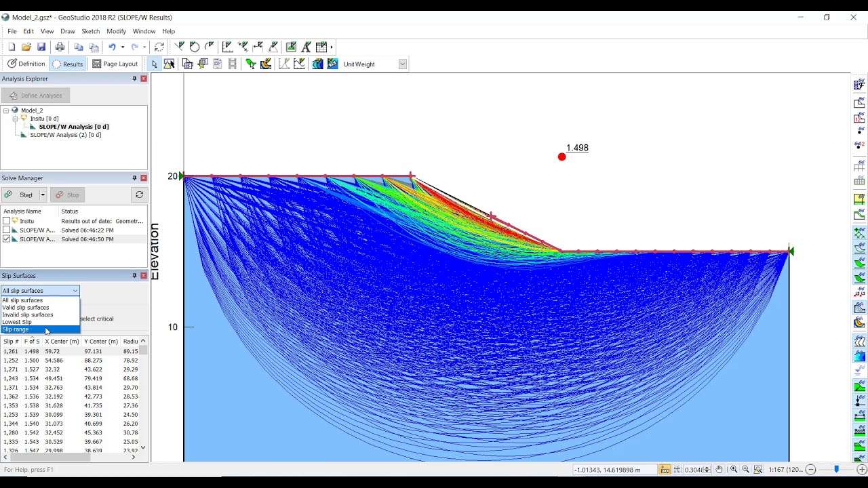The height and width of the screenshot is (488, 868).
Task: Open a file with the folder icon
Action: [26, 47]
